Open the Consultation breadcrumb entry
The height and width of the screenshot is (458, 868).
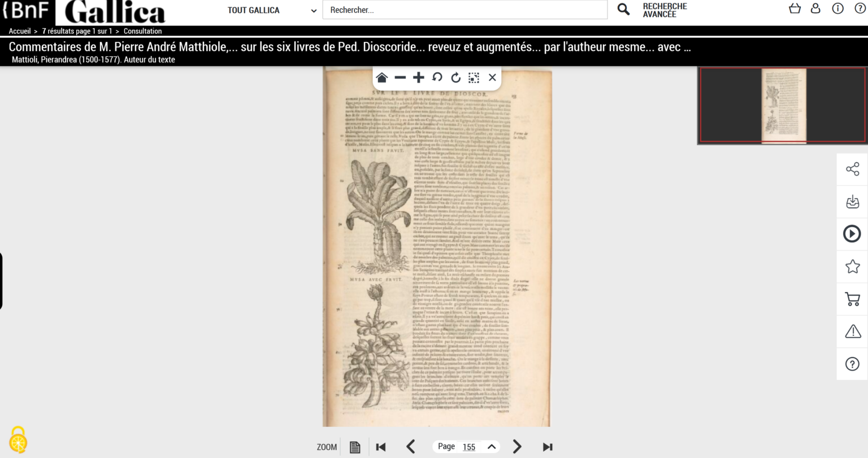(x=142, y=31)
